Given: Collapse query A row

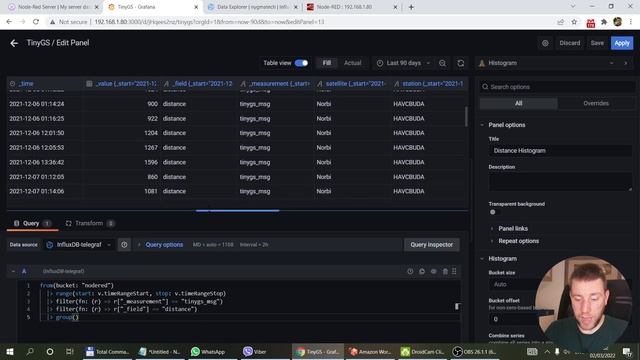Looking at the screenshot, I should pyautogui.click(x=13, y=271).
